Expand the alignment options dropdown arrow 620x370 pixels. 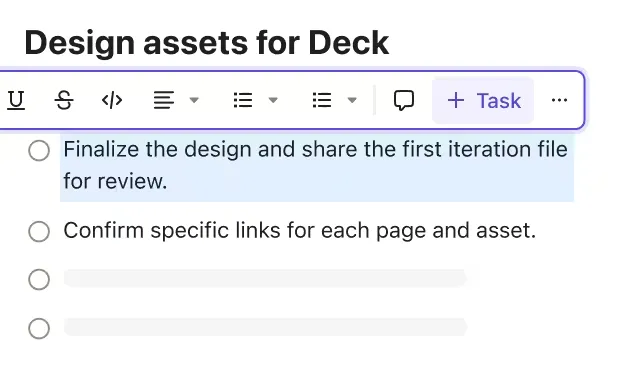194,100
